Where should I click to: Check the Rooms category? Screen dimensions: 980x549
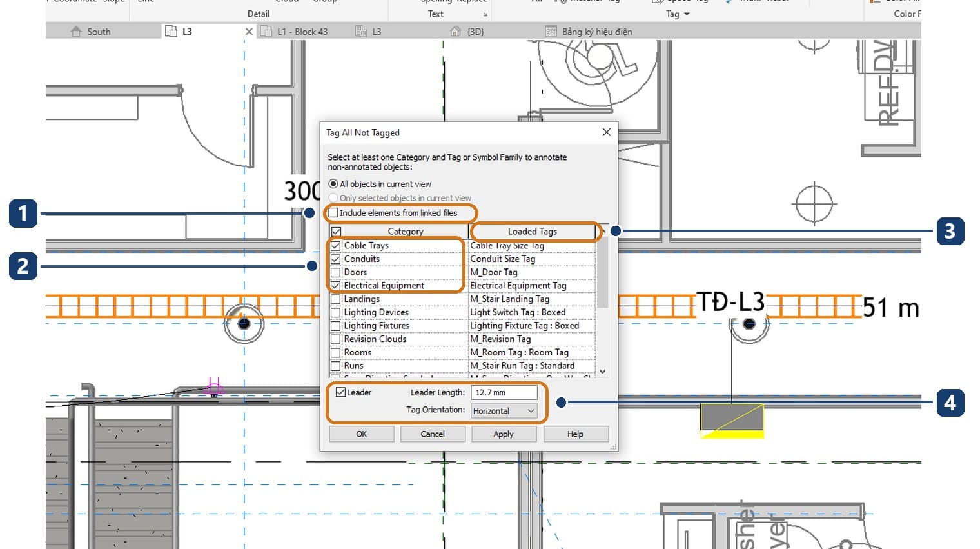pos(336,353)
